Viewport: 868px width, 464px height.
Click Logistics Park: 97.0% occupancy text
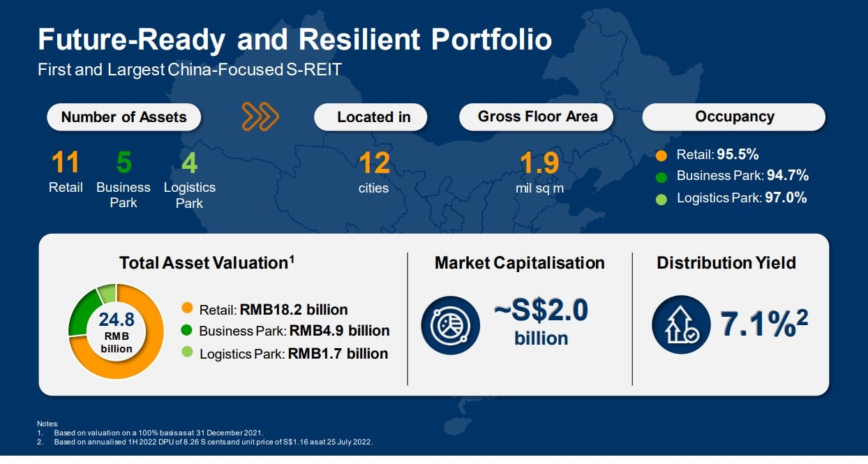point(742,199)
